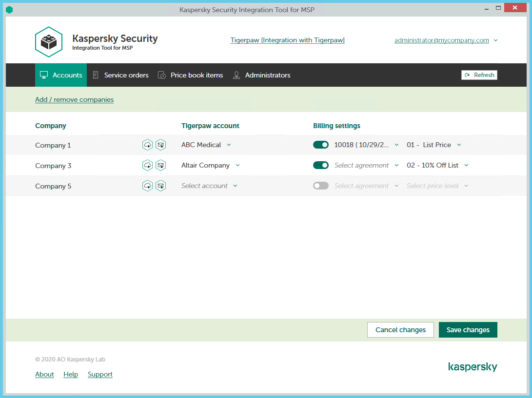Enable billing for Company 5
This screenshot has width=532, height=398.
point(321,186)
